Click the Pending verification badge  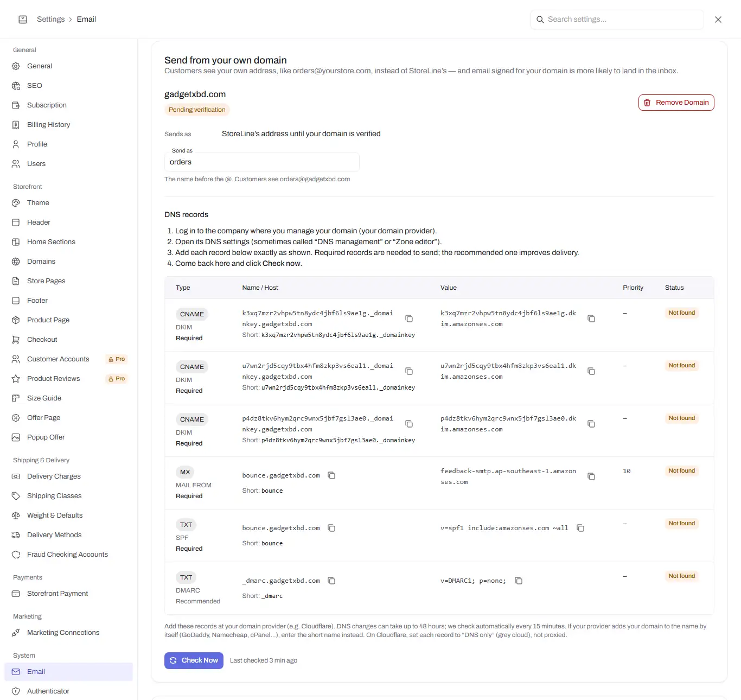point(197,110)
